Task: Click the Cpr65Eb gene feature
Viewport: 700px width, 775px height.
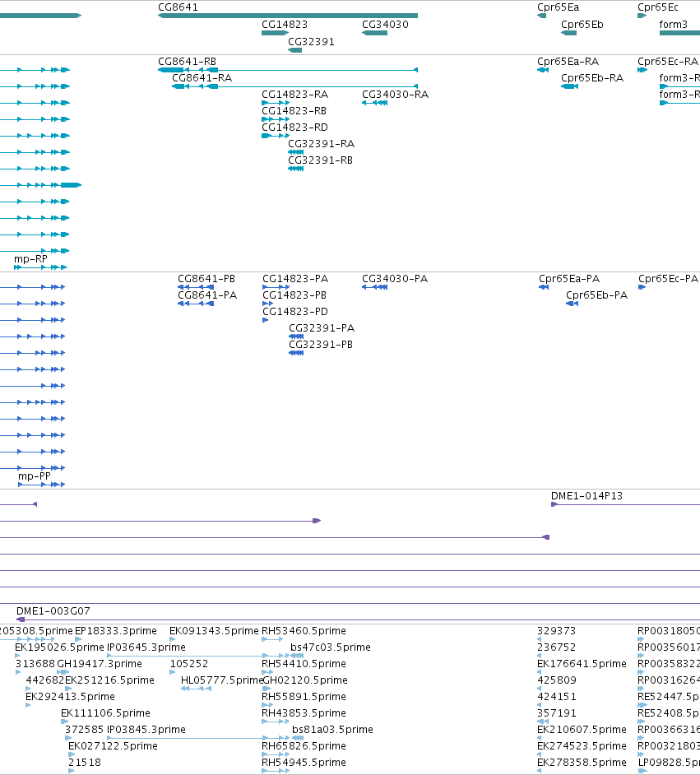Action: coord(568,33)
